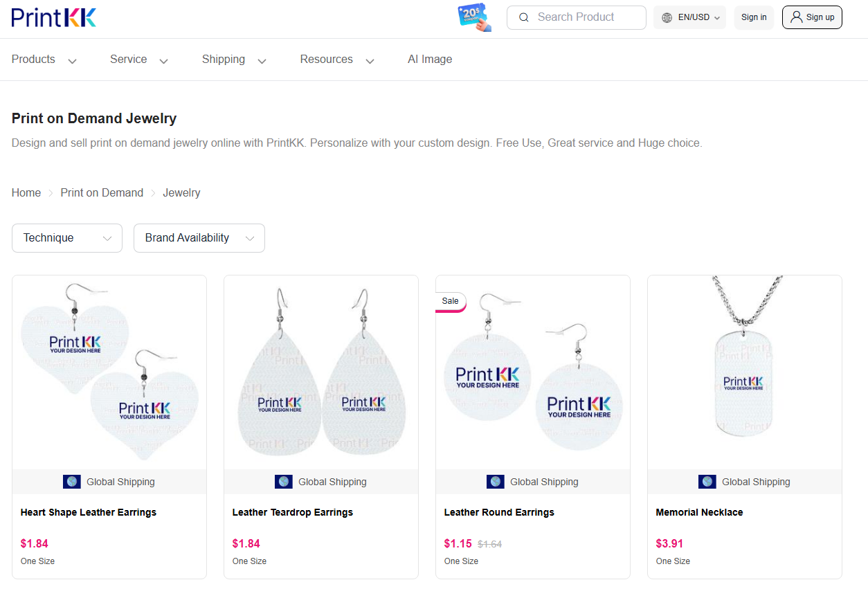Open the Home breadcrumb link

pyautogui.click(x=26, y=192)
